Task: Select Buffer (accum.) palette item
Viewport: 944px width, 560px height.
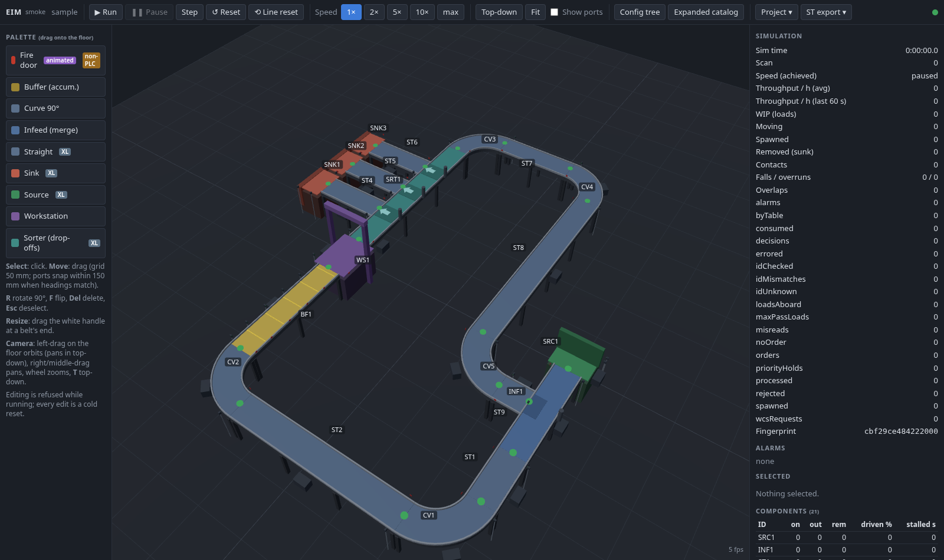Action: (x=55, y=87)
